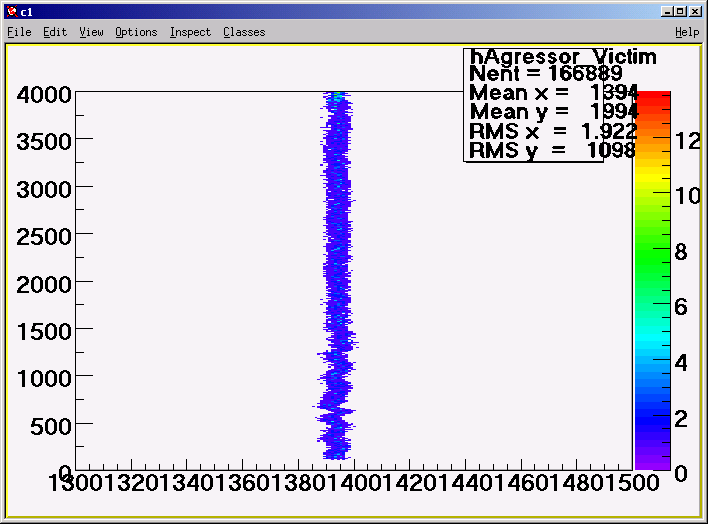The width and height of the screenshot is (708, 524).
Task: Select the hAgressor_Victim stats box title
Action: click(563, 57)
